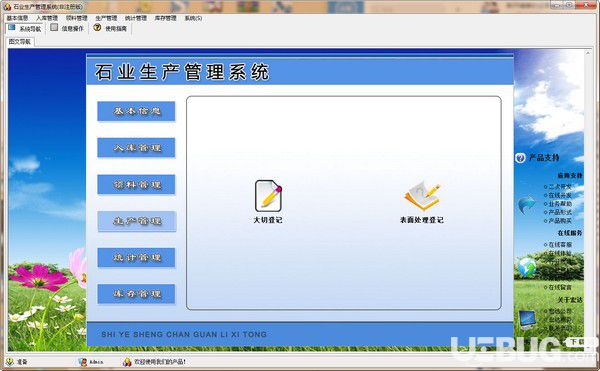
Task: Open the 表面处理登记 notebook icon
Action: click(x=422, y=197)
